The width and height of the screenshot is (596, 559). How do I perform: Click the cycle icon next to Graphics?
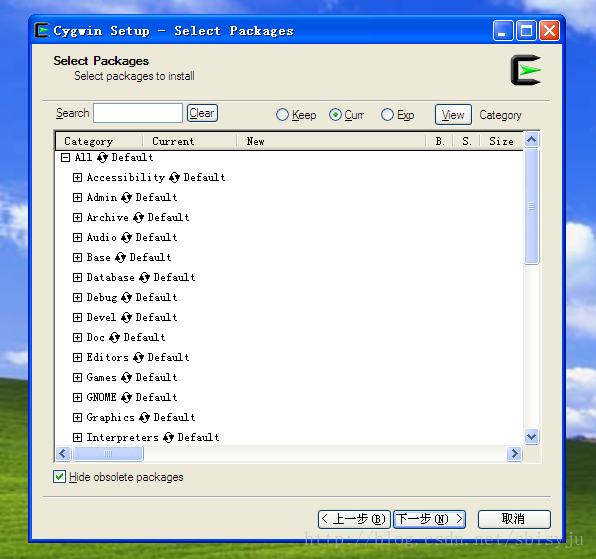[144, 418]
